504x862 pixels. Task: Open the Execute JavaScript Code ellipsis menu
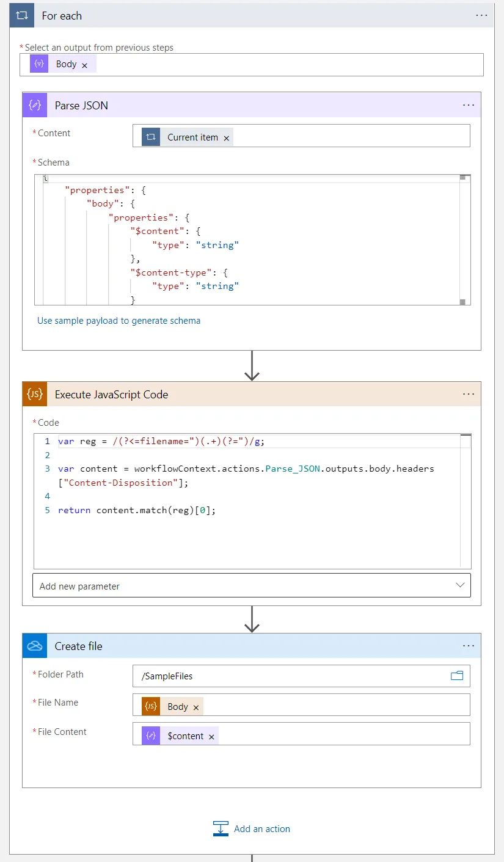pyautogui.click(x=469, y=394)
